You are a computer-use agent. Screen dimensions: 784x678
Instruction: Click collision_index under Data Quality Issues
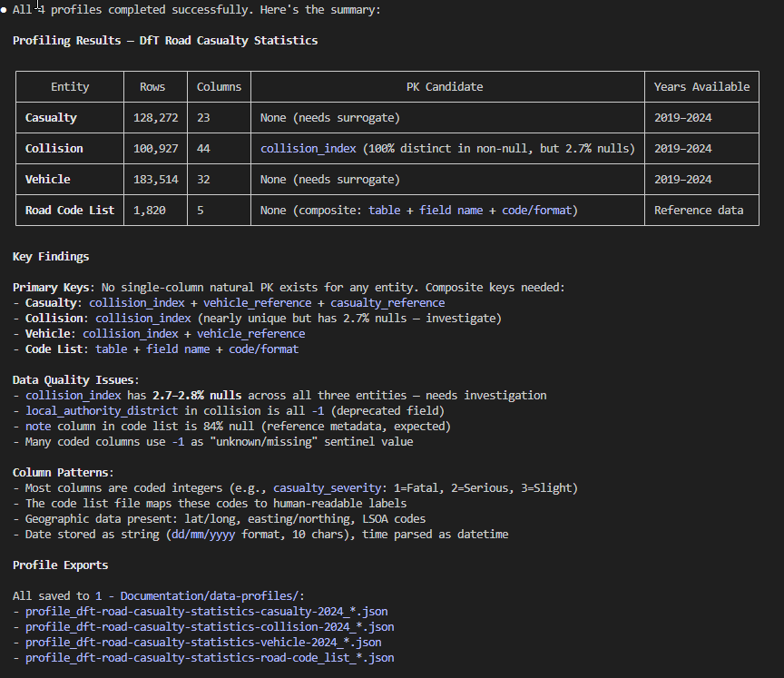click(x=73, y=395)
